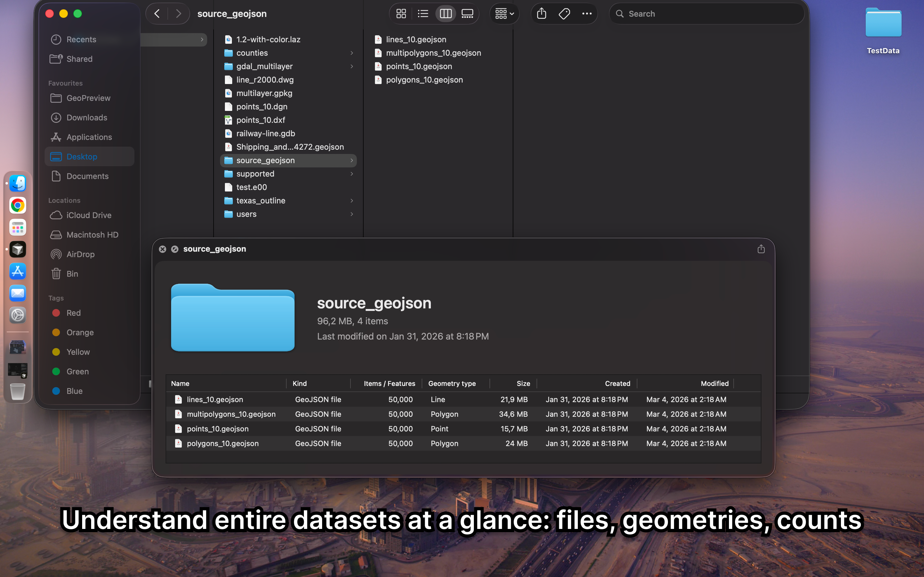Navigate back with the left chevron
The image size is (924, 577).
[x=157, y=14]
